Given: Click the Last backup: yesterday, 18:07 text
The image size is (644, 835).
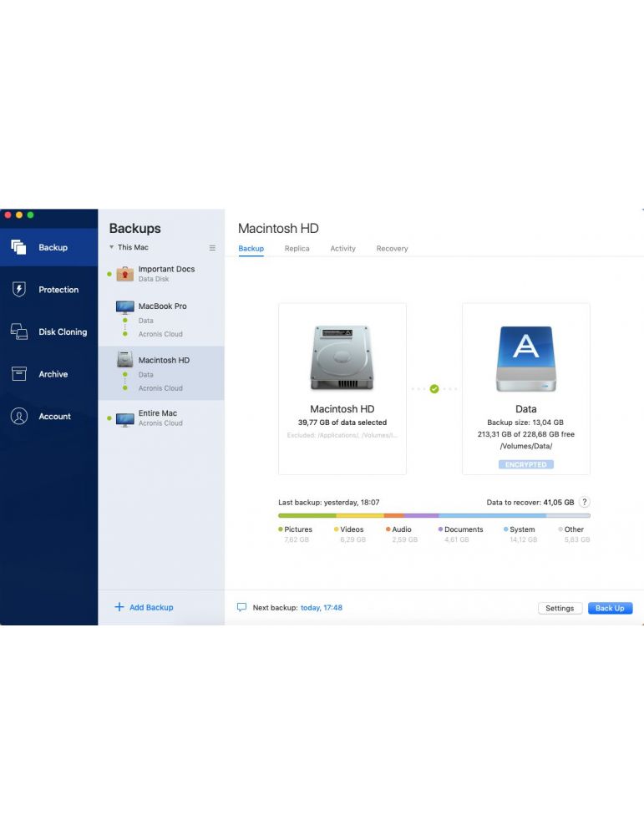Looking at the screenshot, I should click(x=328, y=502).
